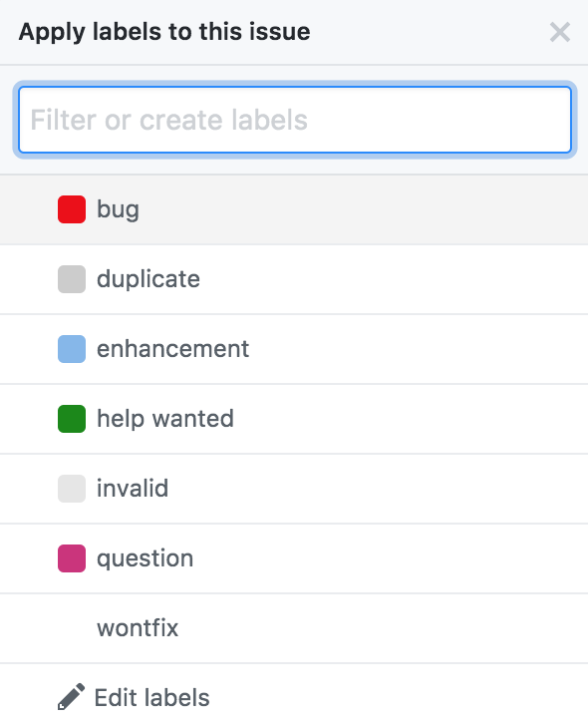
Task: Click the blank space in the wontfix row
Action: tap(383, 628)
